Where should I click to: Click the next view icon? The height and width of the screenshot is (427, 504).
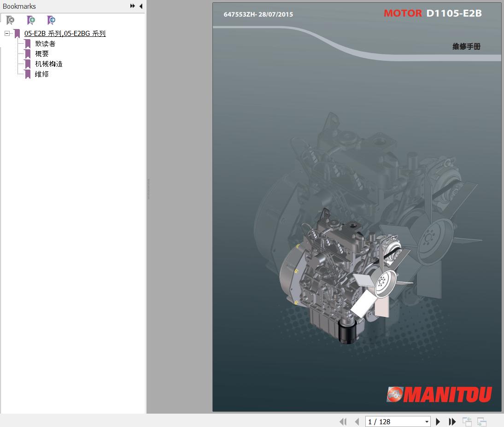(482, 421)
